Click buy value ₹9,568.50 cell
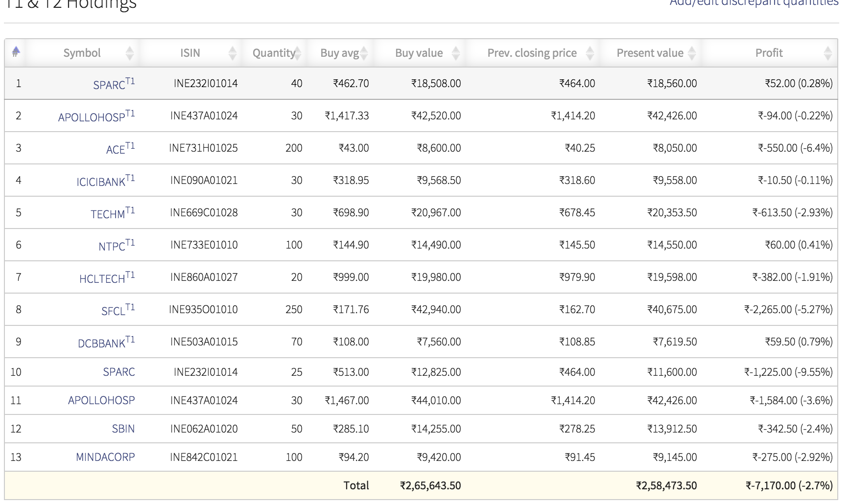Image resolution: width=850 pixels, height=504 pixels. coord(439,180)
